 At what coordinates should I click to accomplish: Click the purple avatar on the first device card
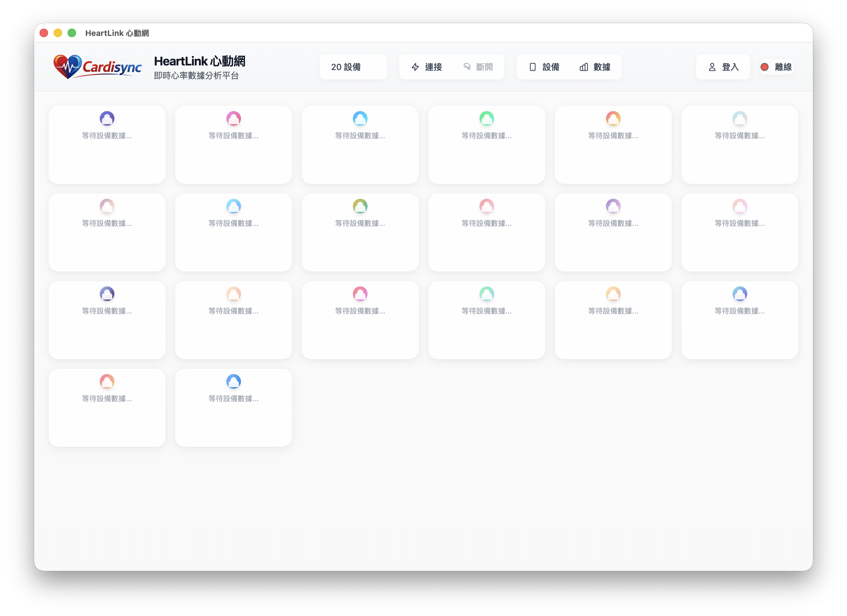(x=107, y=118)
